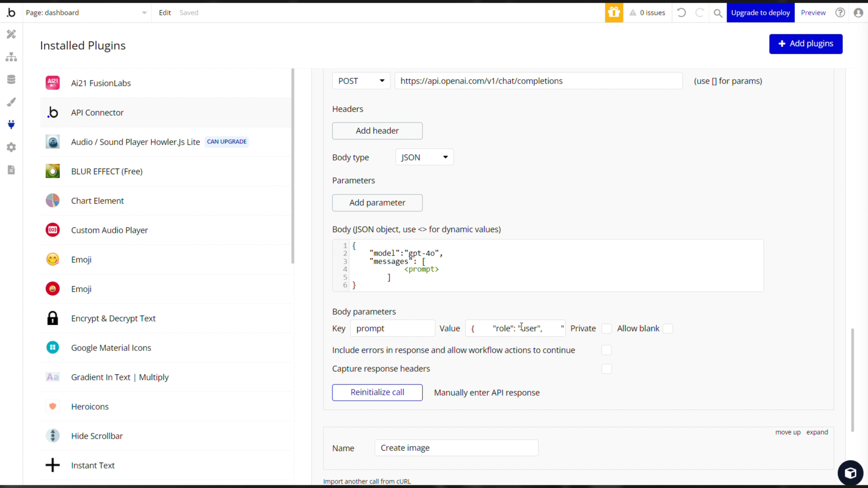Open the Logs document icon in sidebar
868x488 pixels.
pos(11,170)
